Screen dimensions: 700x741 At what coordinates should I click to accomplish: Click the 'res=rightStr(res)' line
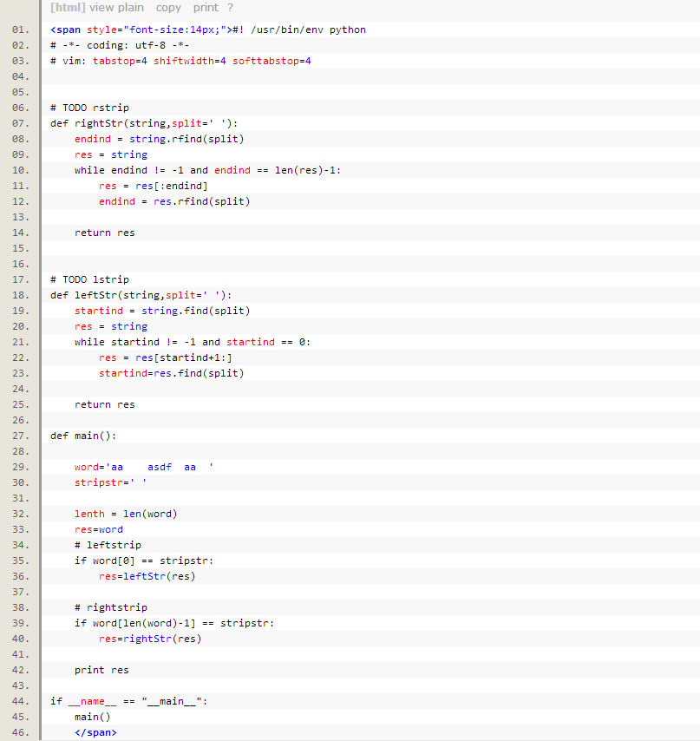(150, 638)
